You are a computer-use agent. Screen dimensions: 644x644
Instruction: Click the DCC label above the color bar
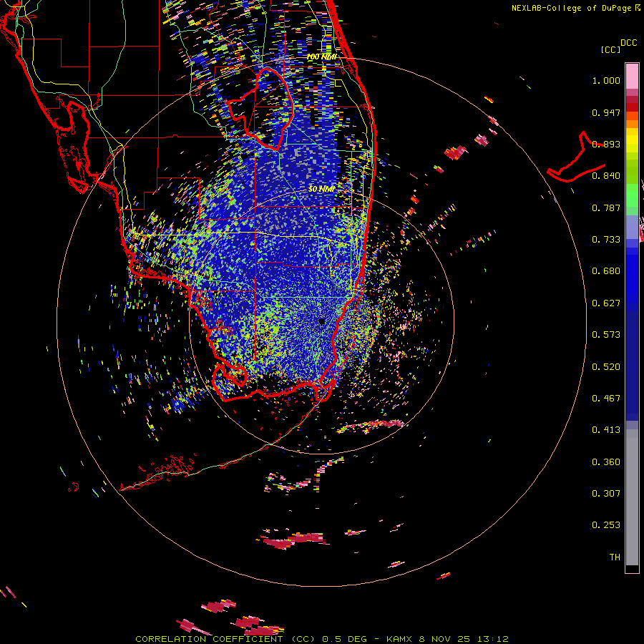(628, 43)
